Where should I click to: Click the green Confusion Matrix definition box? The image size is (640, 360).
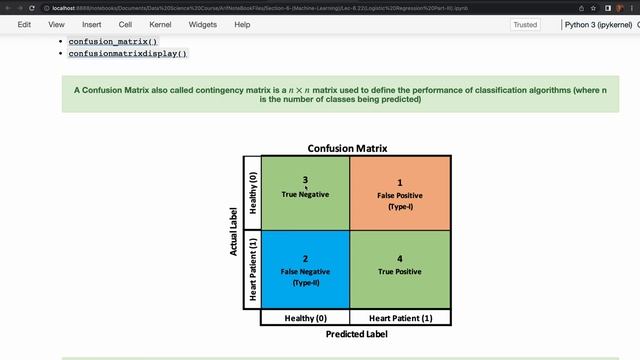coord(340,94)
